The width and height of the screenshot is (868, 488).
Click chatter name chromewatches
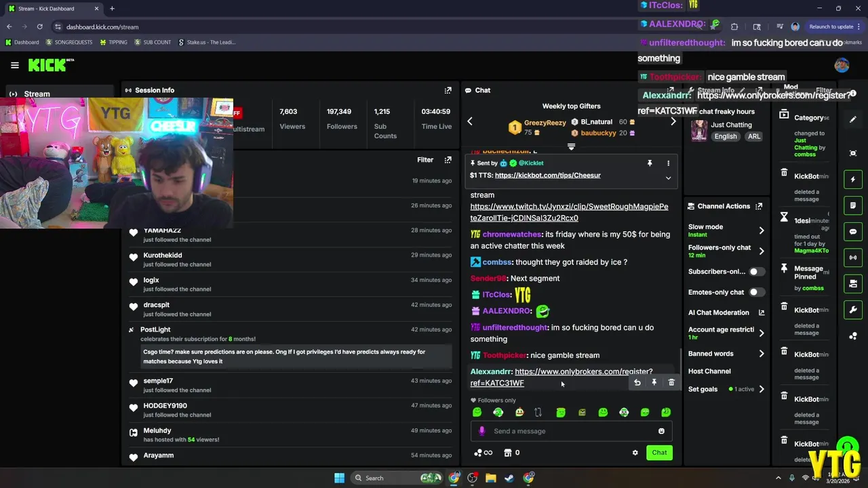(512, 235)
